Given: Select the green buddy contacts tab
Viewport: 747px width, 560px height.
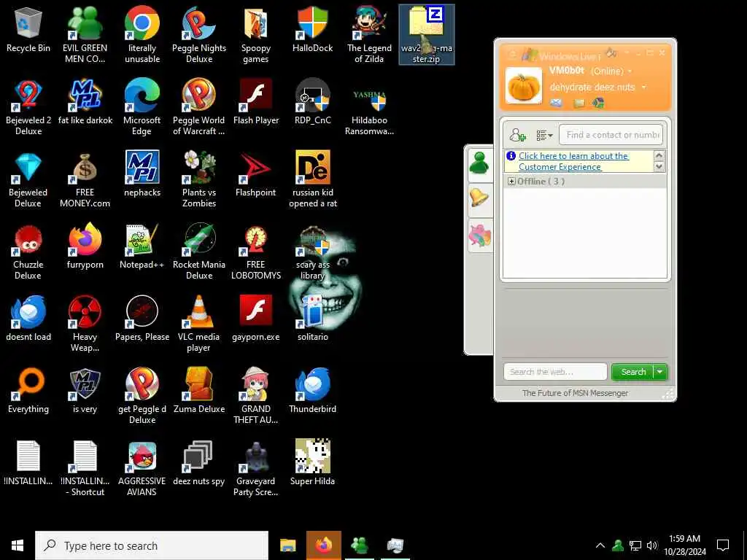Looking at the screenshot, I should pos(479,163).
